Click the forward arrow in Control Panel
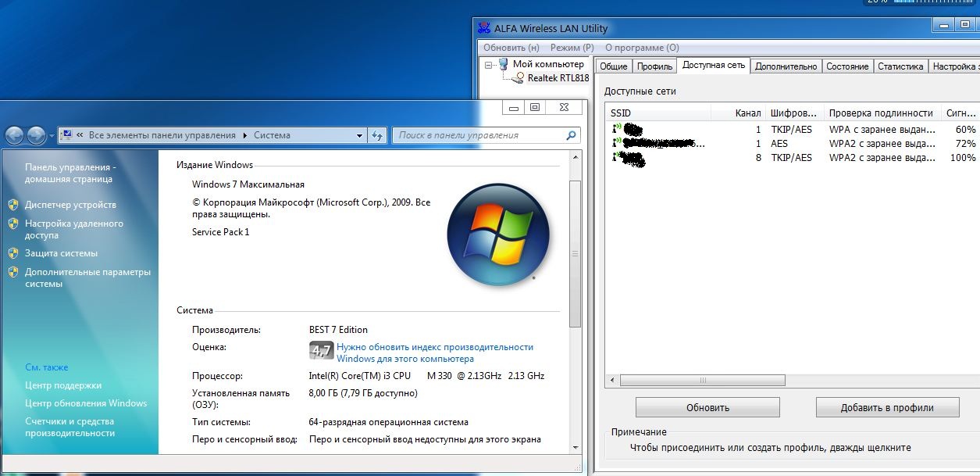Screen dimensions: 980x476 tap(36, 135)
